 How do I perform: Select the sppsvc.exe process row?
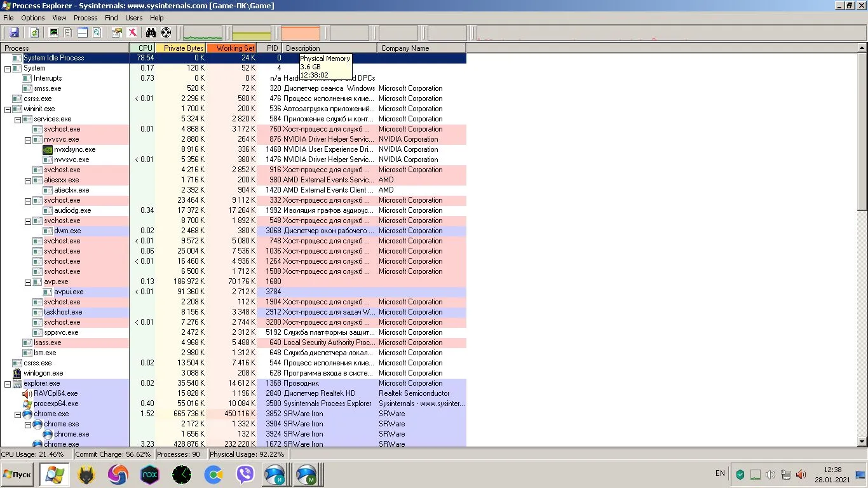click(233, 332)
